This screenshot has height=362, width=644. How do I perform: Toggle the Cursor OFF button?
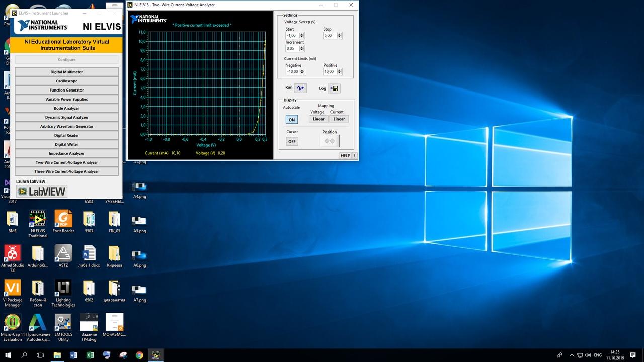tap(292, 141)
